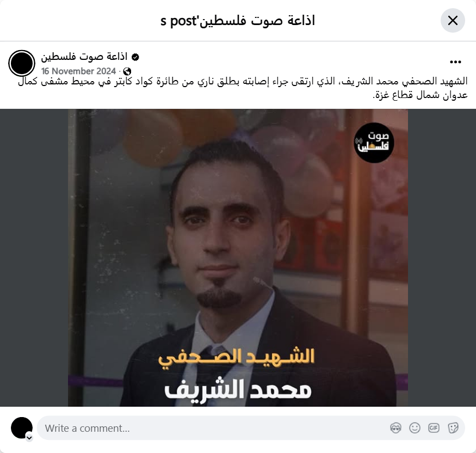Open the GIF picker in comment box
Screen dimensions: 476x453
434,428
